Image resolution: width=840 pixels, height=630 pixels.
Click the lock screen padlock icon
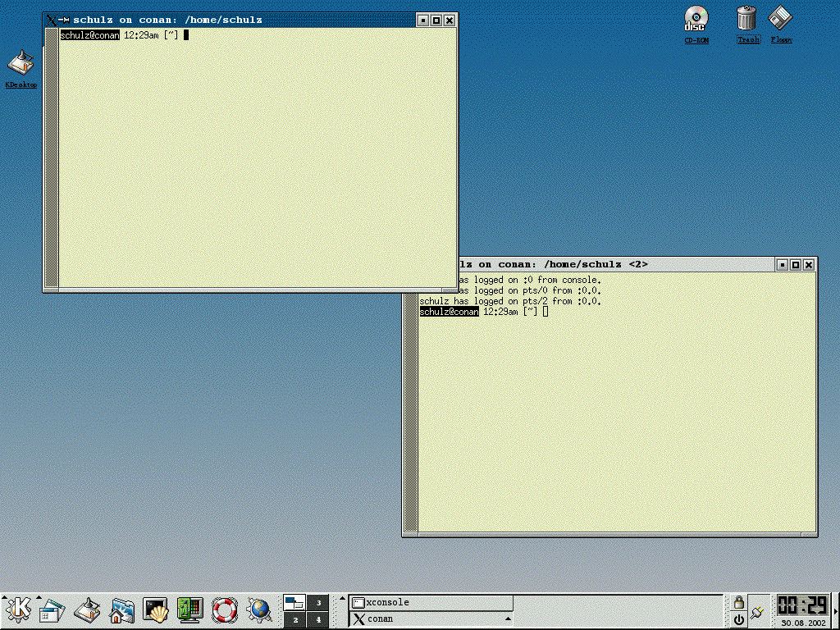[738, 602]
